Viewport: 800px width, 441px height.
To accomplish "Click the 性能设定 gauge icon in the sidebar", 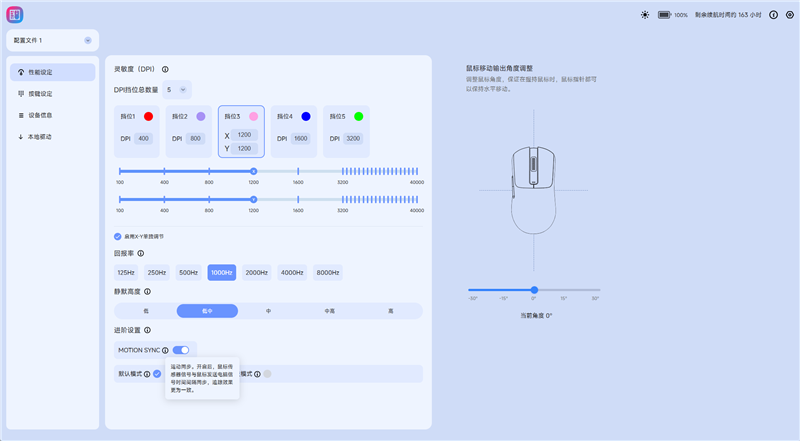I will tap(21, 72).
